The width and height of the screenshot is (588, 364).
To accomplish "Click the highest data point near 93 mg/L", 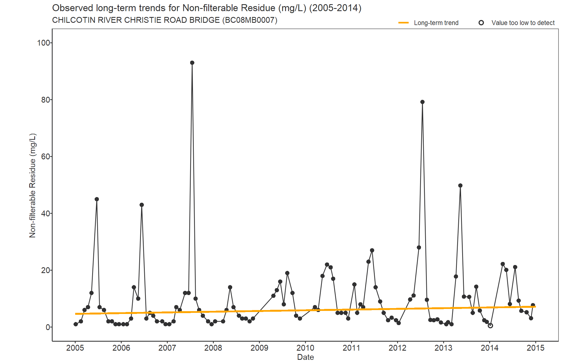I will 192,63.
